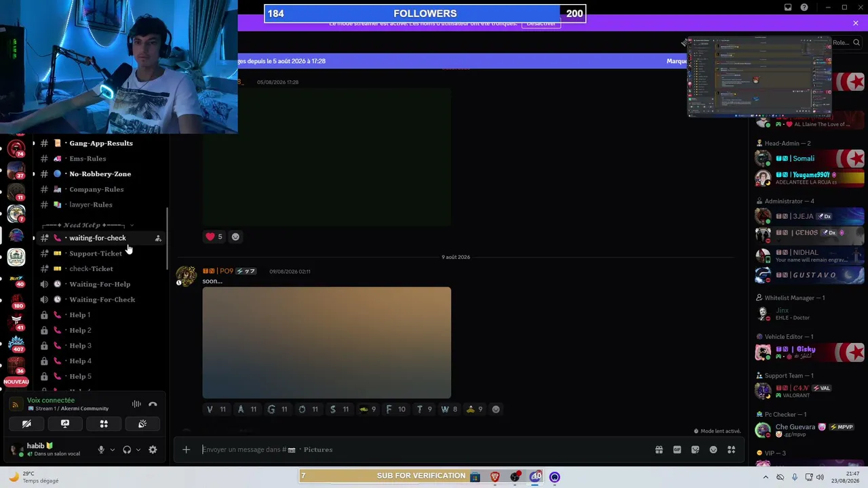Open noise suppression options in voice panel
The height and width of the screenshot is (488, 868).
coord(136,405)
